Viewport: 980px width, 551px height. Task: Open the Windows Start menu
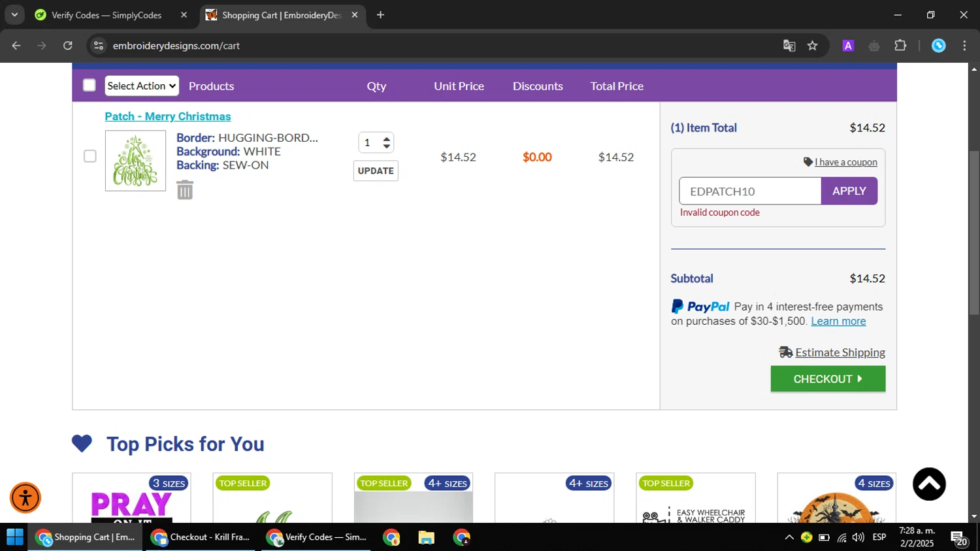[14, 537]
